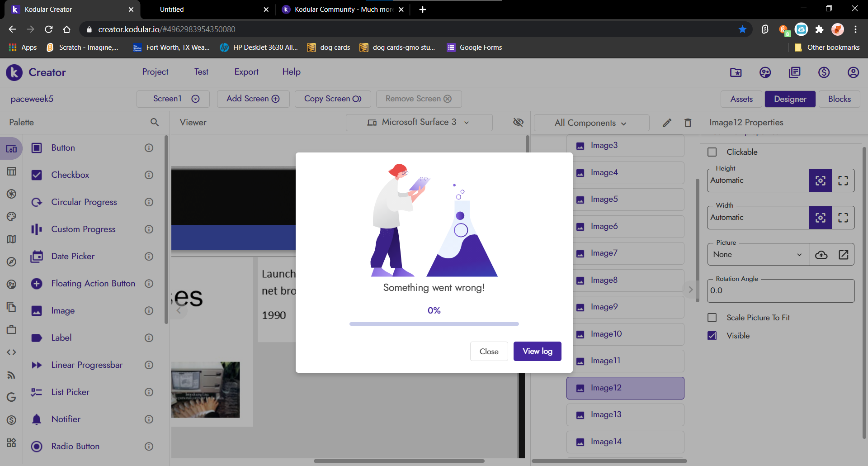Click the Width automatic size icon
This screenshot has width=868, height=466.
[x=820, y=218]
